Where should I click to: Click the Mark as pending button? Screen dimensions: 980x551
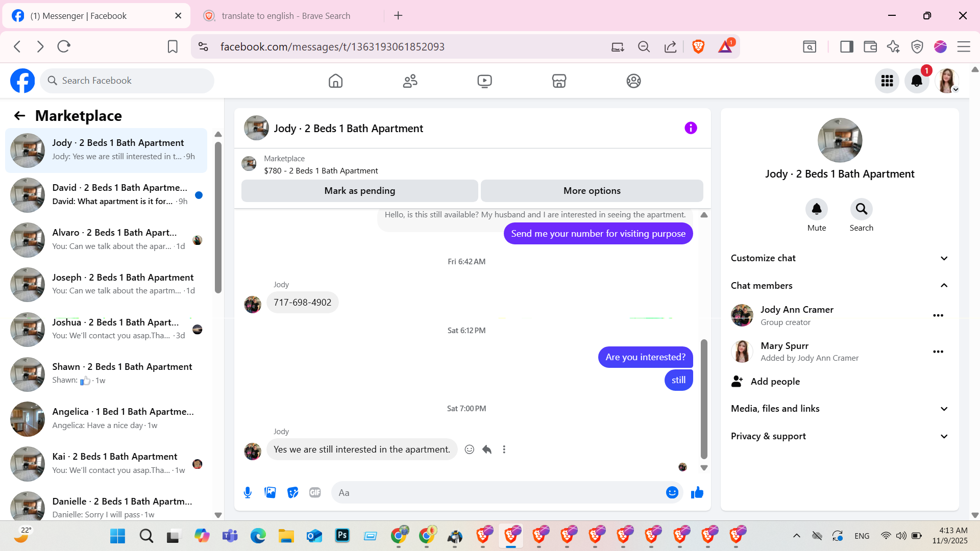coord(359,191)
